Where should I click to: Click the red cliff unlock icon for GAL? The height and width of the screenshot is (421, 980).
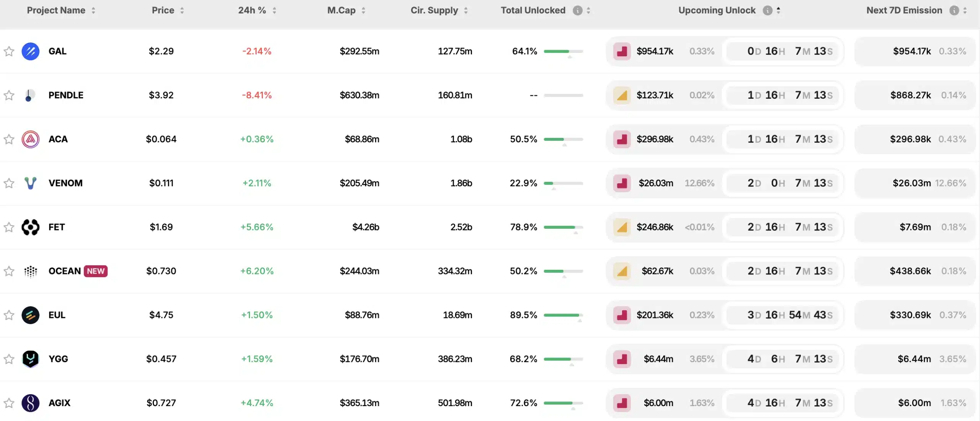point(622,51)
